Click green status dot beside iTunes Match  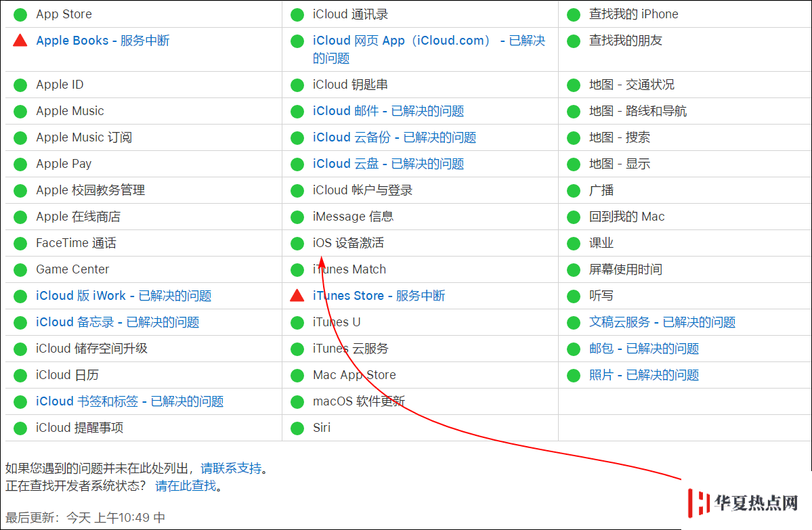pos(297,269)
